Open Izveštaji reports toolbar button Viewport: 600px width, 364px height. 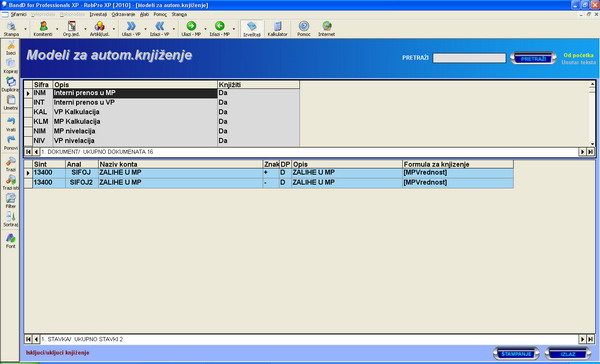(252, 29)
